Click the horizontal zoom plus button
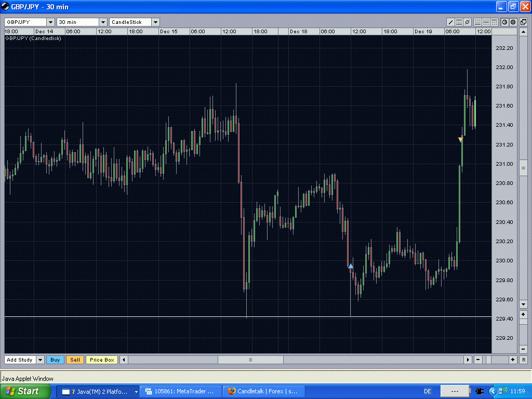532x399 pixels. point(513,360)
